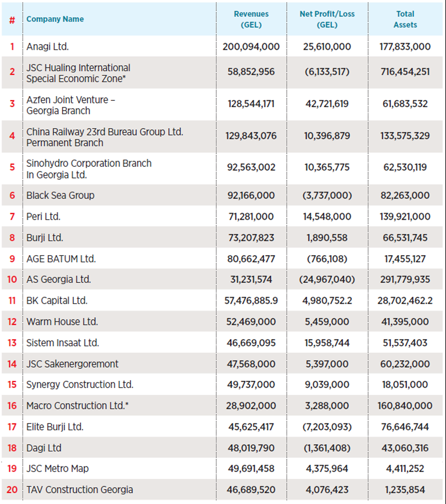446x504 pixels.
Task: Click the Anagi Ltd. company name
Action: 48,47
